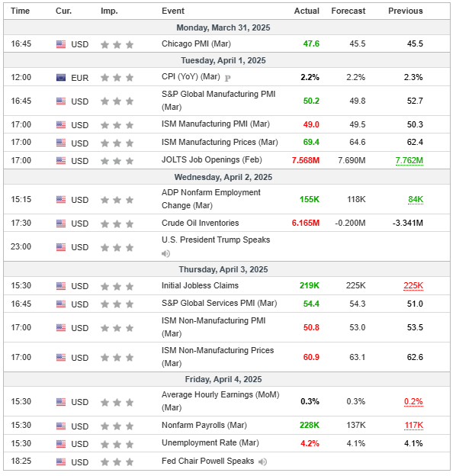
Task: Open the JOLTS Job Openings (Feb) event
Action: [212, 159]
